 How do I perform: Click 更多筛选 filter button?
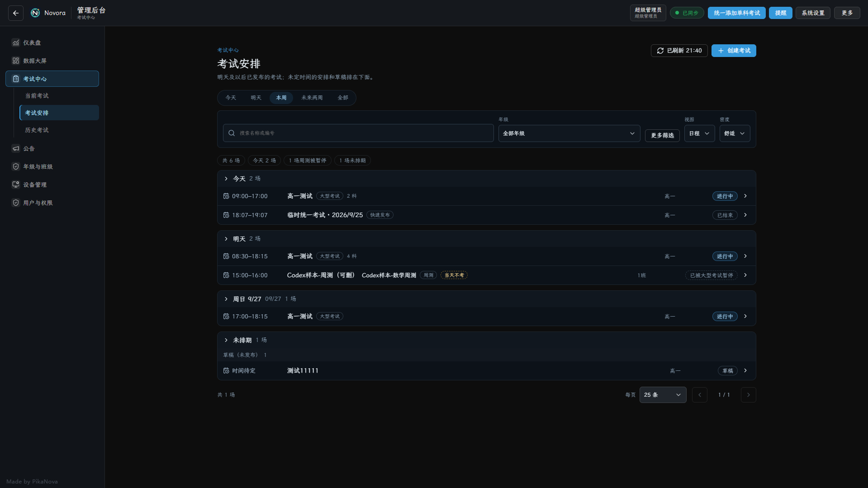[662, 135]
